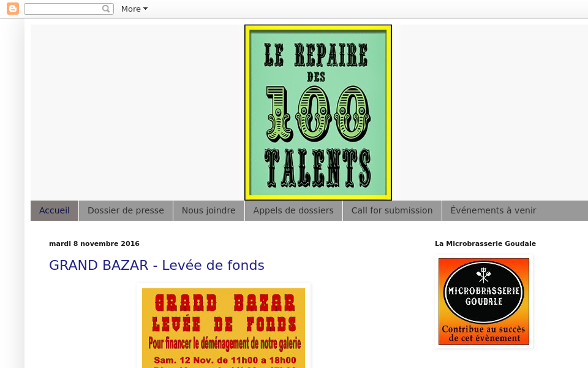Select the Nous joindre nav item
Viewport: 588px width, 368px height.
tap(208, 210)
